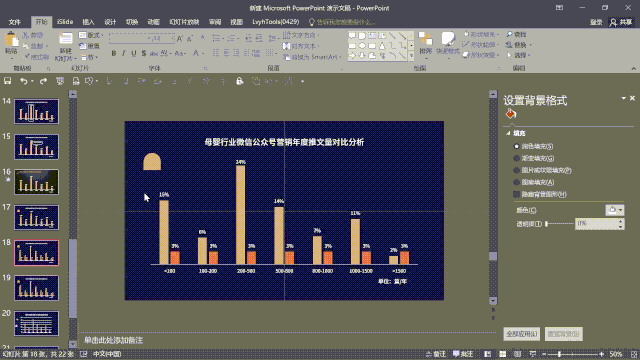The height and width of the screenshot is (360, 640).
Task: Toggle Bold formatting
Action: 114,53
